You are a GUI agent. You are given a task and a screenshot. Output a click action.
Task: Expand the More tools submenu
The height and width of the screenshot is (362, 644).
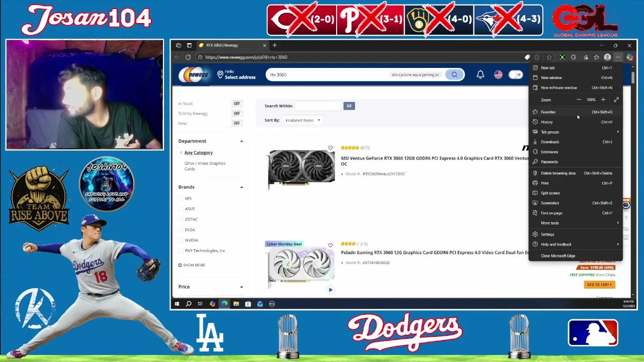(x=576, y=223)
